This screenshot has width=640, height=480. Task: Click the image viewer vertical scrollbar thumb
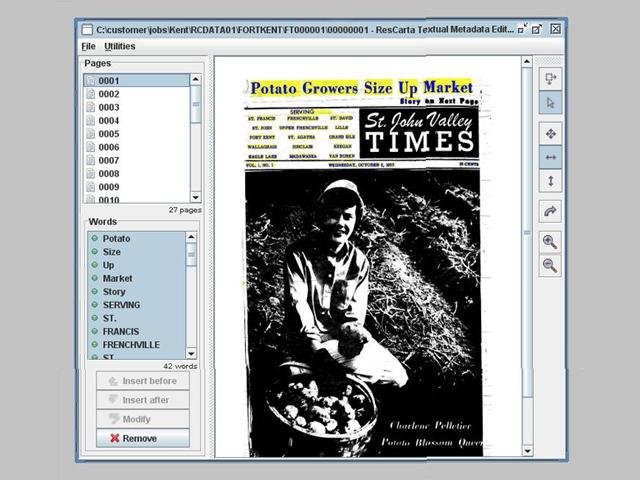527,232
